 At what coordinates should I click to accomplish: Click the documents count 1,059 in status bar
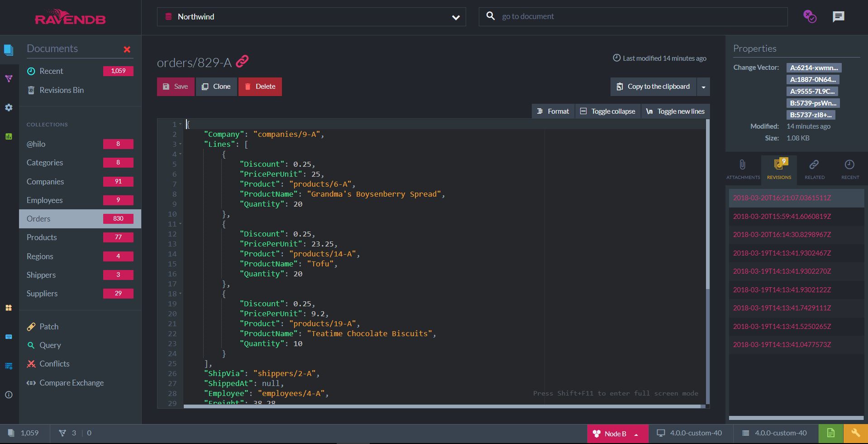point(24,433)
